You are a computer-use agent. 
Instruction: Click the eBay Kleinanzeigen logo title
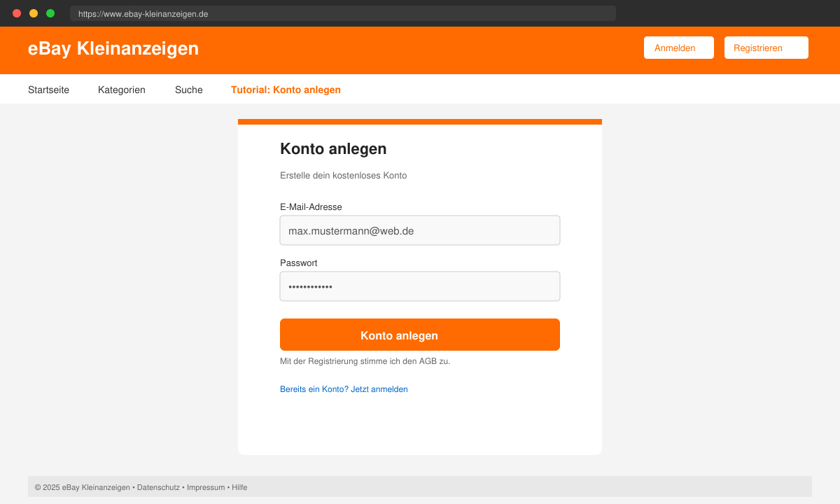[x=113, y=48]
